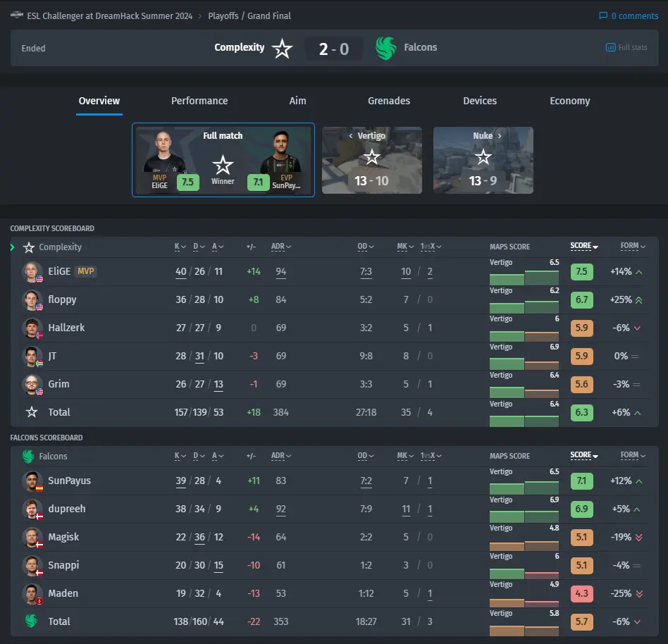Viewport: 668px width, 644px height.
Task: Sort Falcons scoreboard by SCORE
Action: [x=584, y=455]
